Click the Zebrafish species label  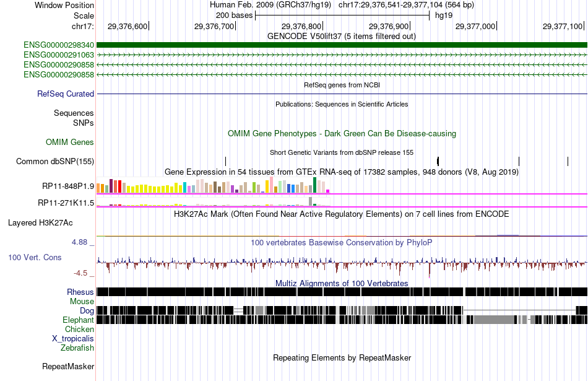pyautogui.click(x=77, y=348)
